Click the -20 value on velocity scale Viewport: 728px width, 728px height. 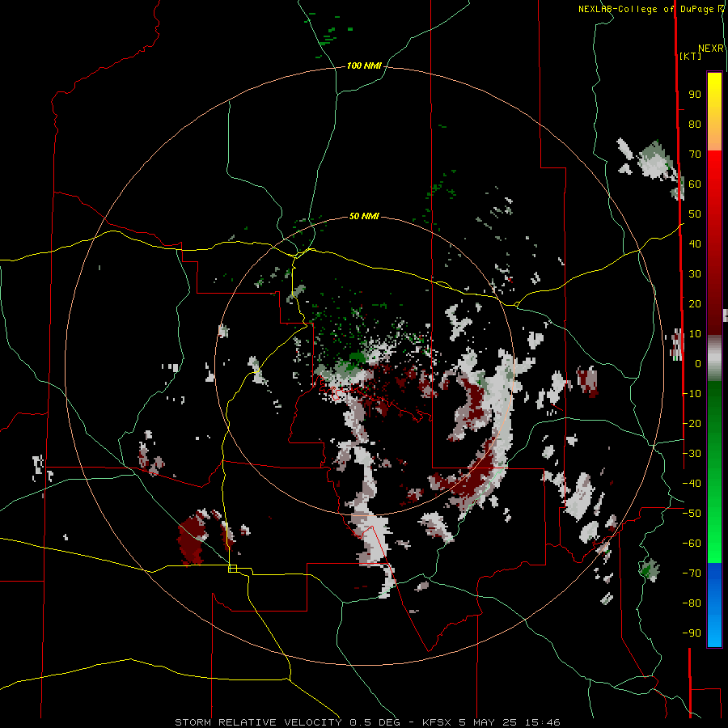click(x=692, y=423)
